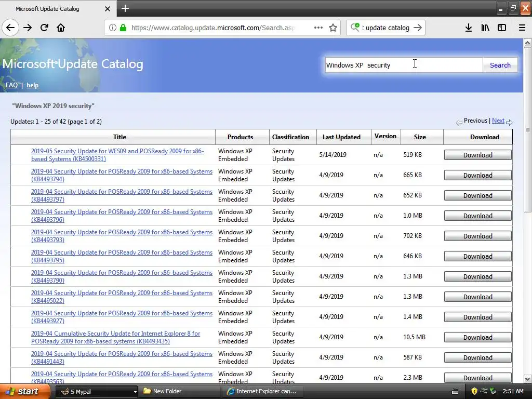The image size is (532, 399).
Task: Open page actions three-dot menu
Action: (318, 28)
